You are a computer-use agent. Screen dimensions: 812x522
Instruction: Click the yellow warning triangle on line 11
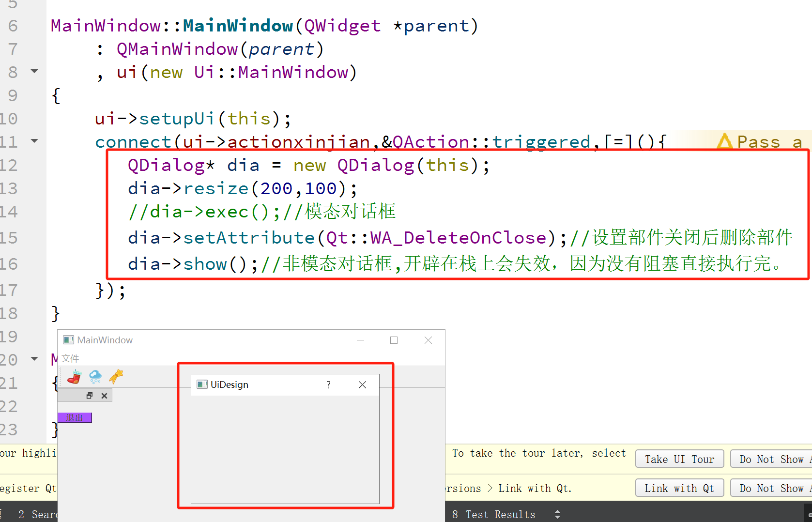pos(724,141)
